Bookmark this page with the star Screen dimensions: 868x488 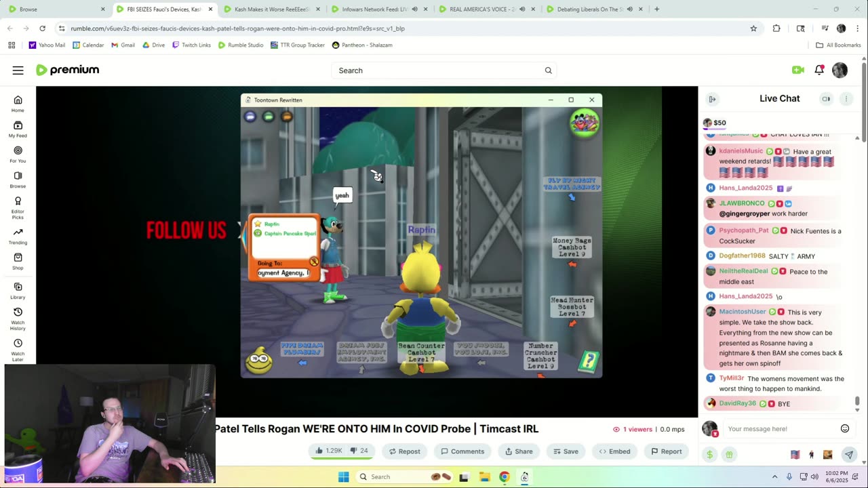click(x=753, y=28)
